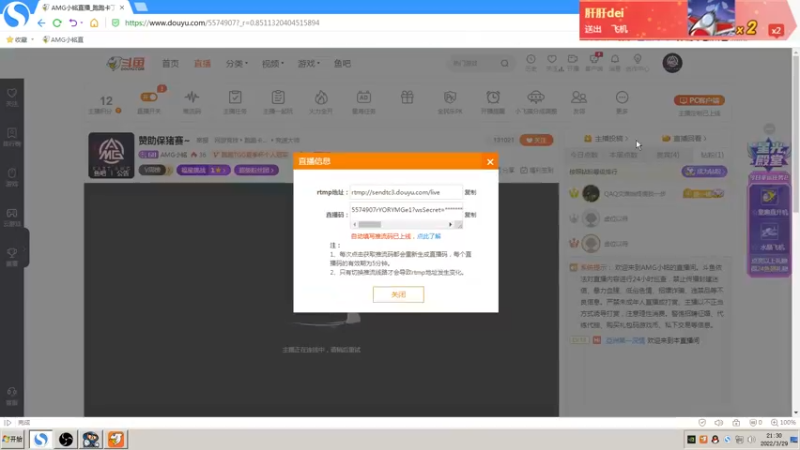Switch to the 钻粉(1) tab
Screen dimensions: 800x450
(712, 155)
